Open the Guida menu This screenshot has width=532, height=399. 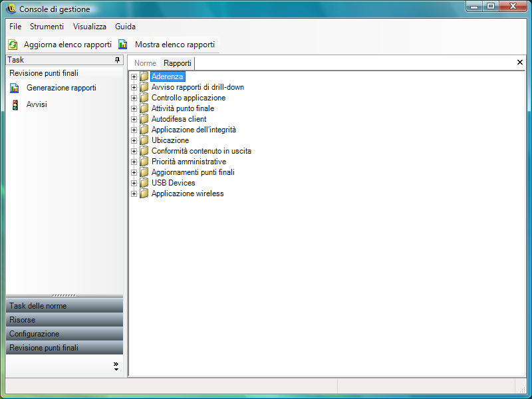click(x=125, y=27)
